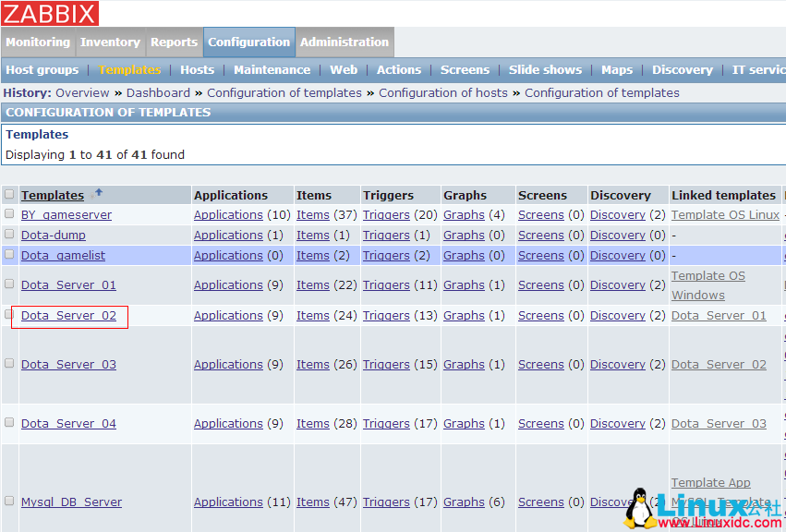Select checkbox for Dota_gamelist template

coord(9,255)
